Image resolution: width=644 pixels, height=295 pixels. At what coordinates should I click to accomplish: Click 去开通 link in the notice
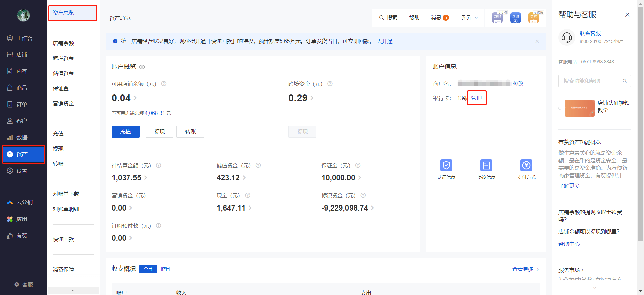[x=384, y=41]
